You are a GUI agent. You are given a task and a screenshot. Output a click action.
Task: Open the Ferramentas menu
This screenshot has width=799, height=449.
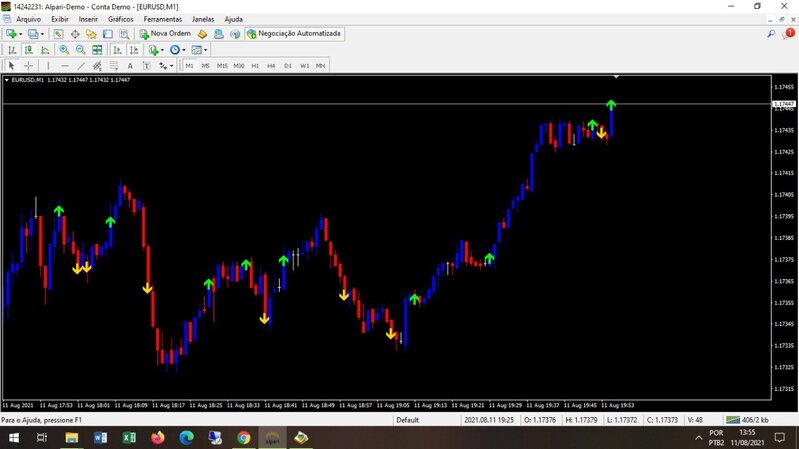click(163, 19)
